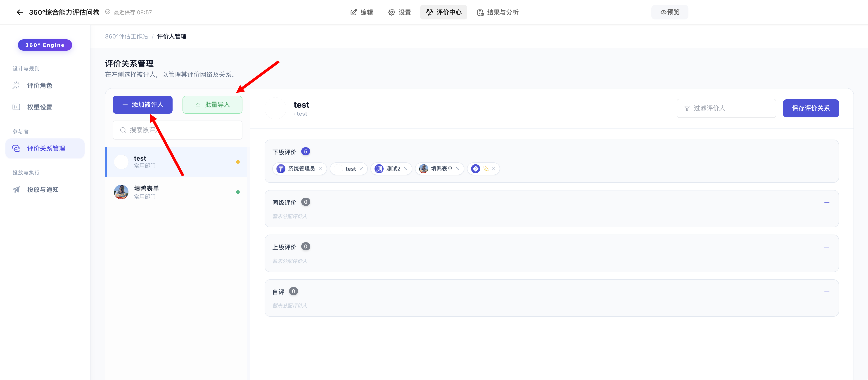Add evaluator to 下级评价 with plus icon
The height and width of the screenshot is (380, 868).
point(827,152)
